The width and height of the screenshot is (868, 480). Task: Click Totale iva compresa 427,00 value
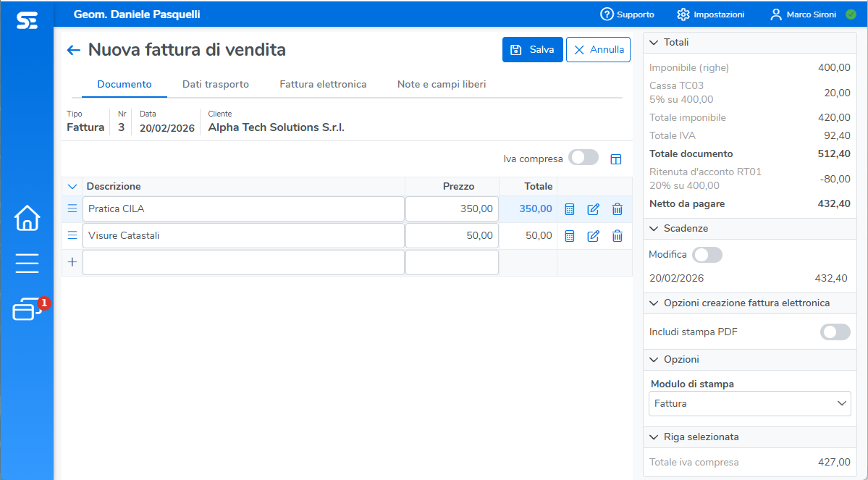point(834,463)
